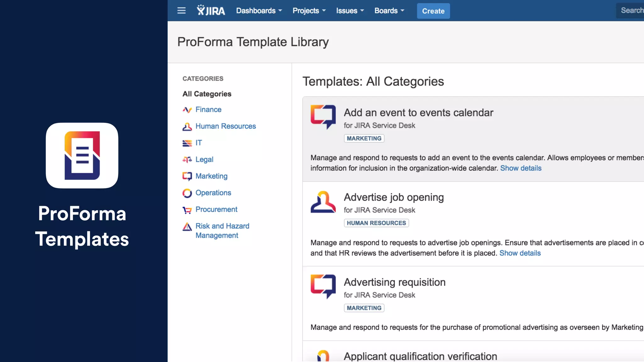Click into the Search field

coord(630,10)
